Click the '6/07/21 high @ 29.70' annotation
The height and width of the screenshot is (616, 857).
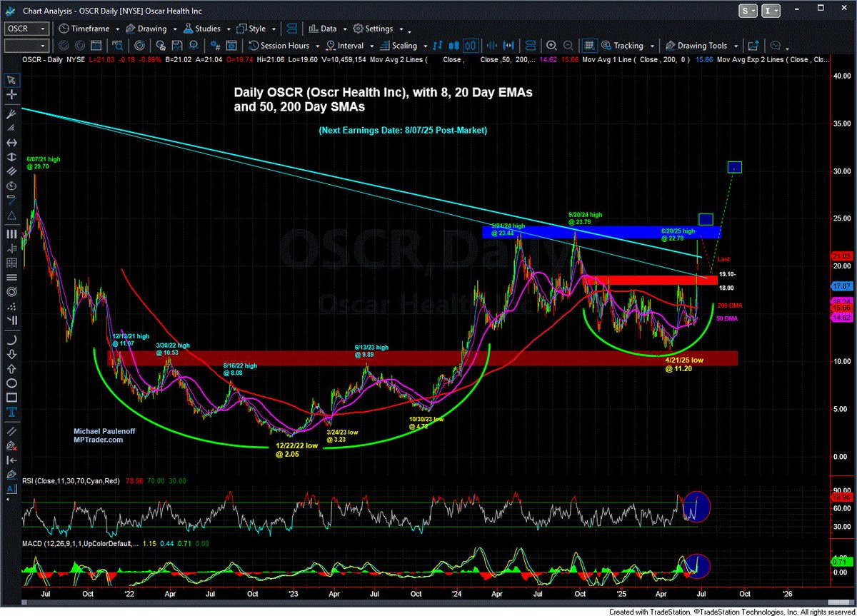coord(42,162)
